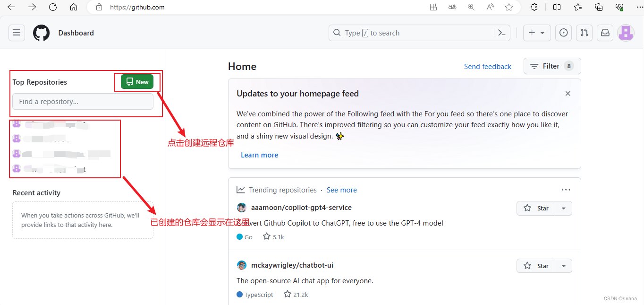This screenshot has height=305, width=644.
Task: Click the Send feedback link
Action: click(x=488, y=67)
